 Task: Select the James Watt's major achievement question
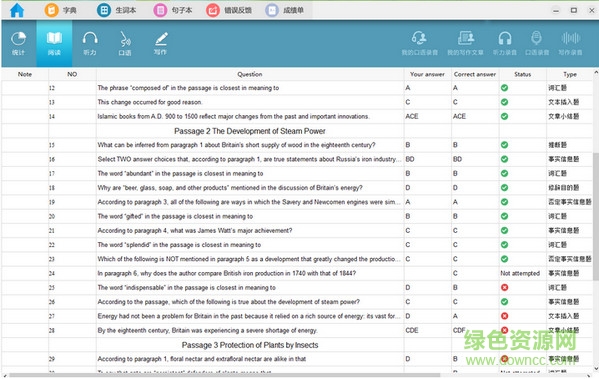(297, 230)
